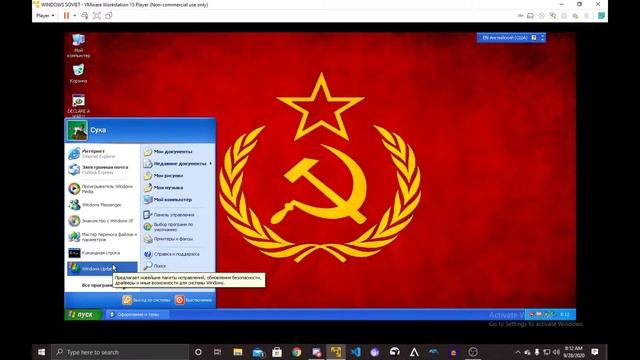The height and width of the screenshot is (360, 640).
Task: Switch to VMware Player taskbar icon
Action: coord(336,352)
